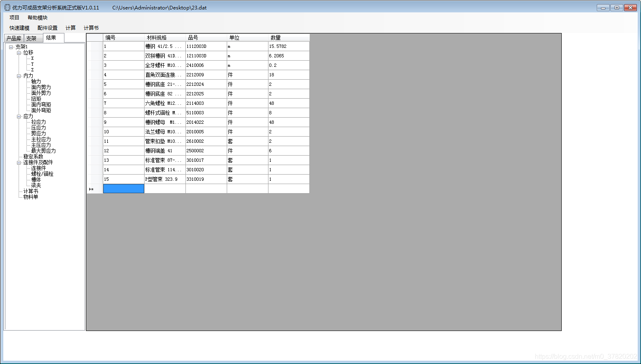The height and width of the screenshot is (364, 641).
Task: Open 计算书 toolbar item
Action: click(x=91, y=28)
